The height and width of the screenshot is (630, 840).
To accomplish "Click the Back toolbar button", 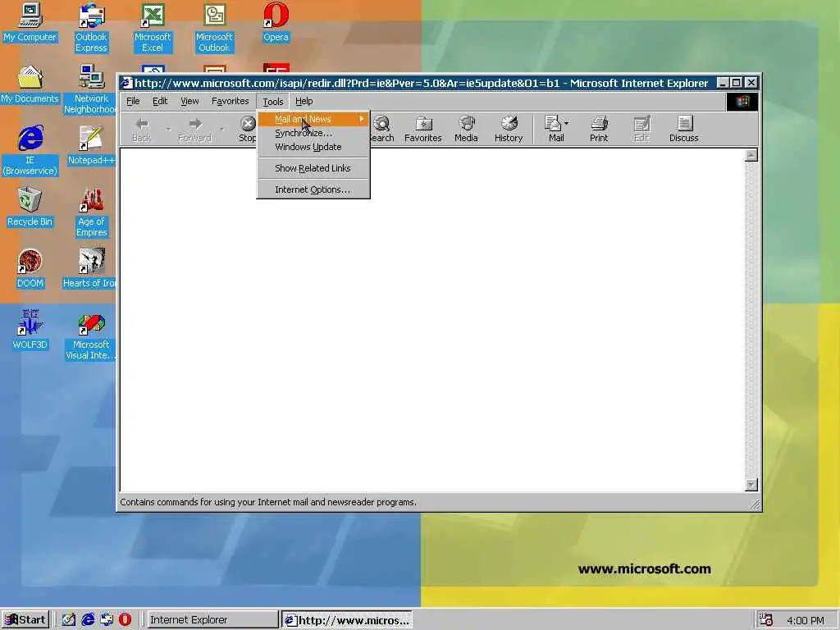I will click(141, 129).
